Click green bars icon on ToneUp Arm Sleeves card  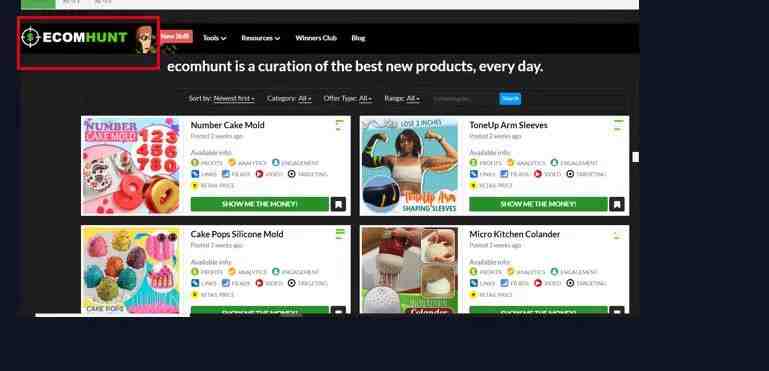(618, 125)
